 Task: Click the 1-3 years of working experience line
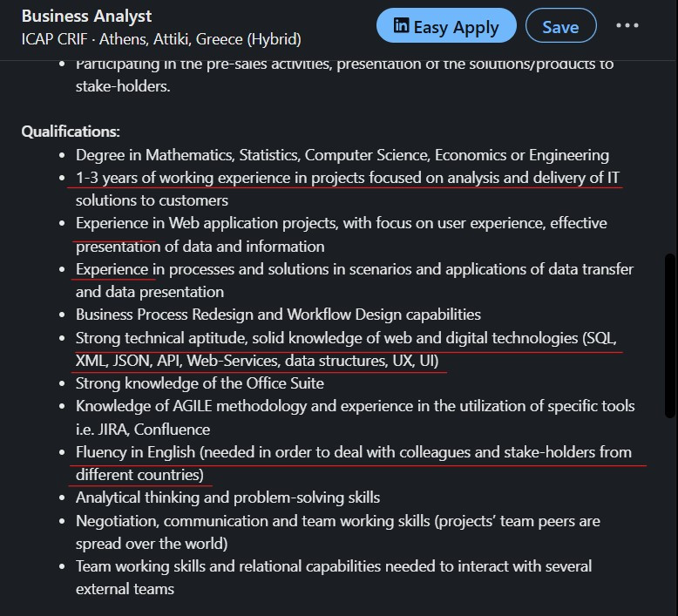348,178
